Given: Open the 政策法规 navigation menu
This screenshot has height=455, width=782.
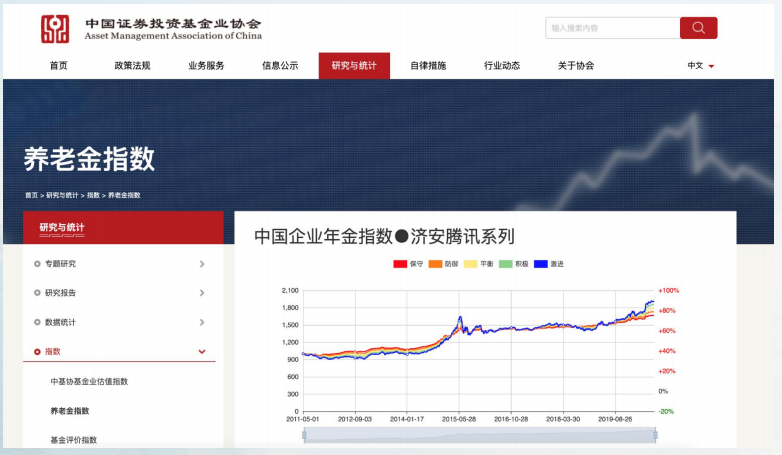Looking at the screenshot, I should click(x=132, y=66).
